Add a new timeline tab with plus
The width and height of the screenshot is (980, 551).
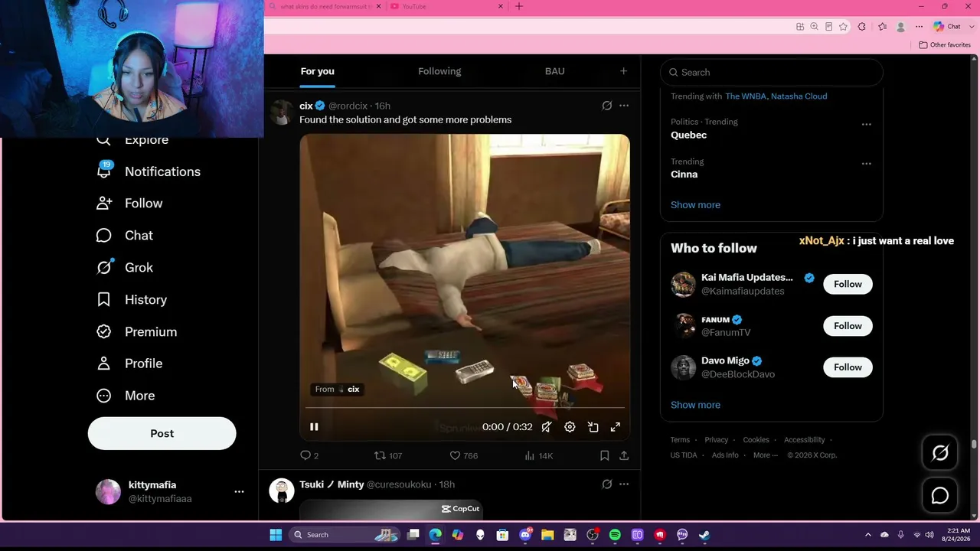623,71
